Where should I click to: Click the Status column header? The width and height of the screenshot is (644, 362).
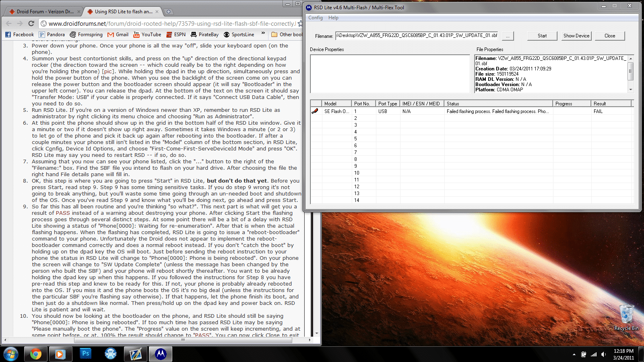point(498,104)
